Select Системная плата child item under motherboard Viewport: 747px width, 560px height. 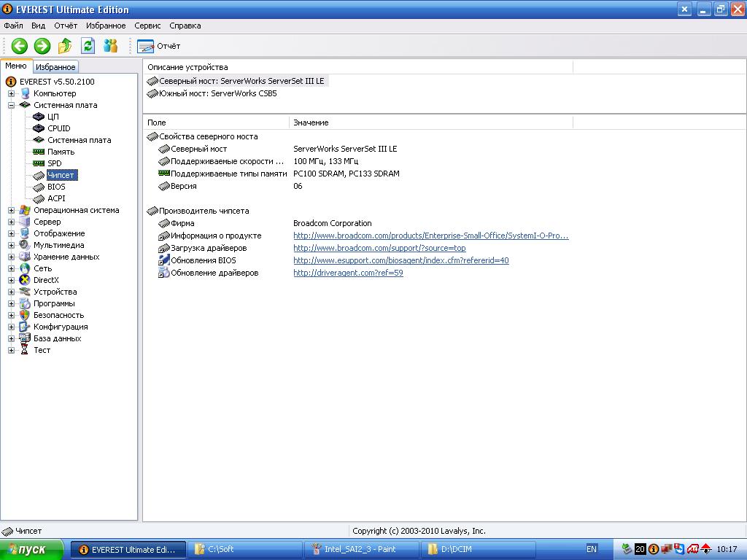coord(79,140)
